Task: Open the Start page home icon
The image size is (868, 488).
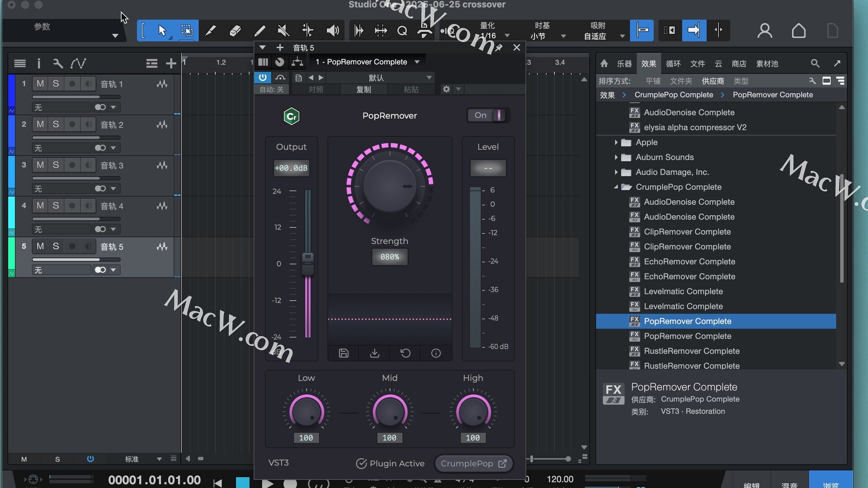Action: [799, 31]
